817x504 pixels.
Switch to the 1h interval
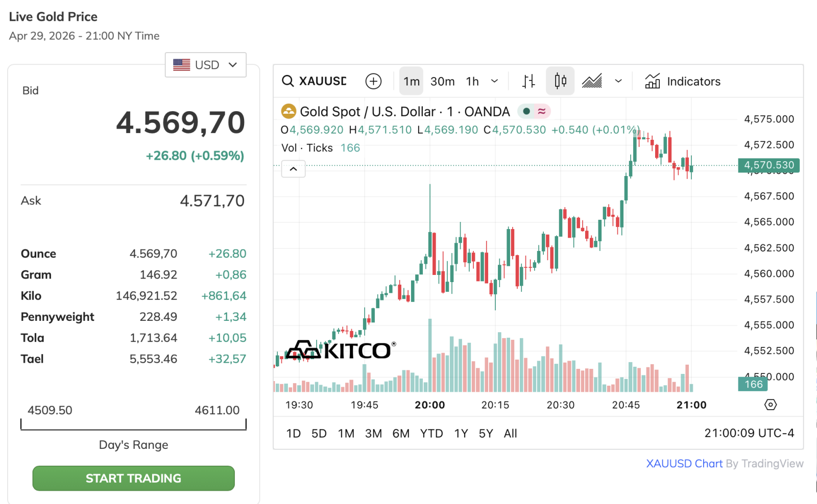472,81
